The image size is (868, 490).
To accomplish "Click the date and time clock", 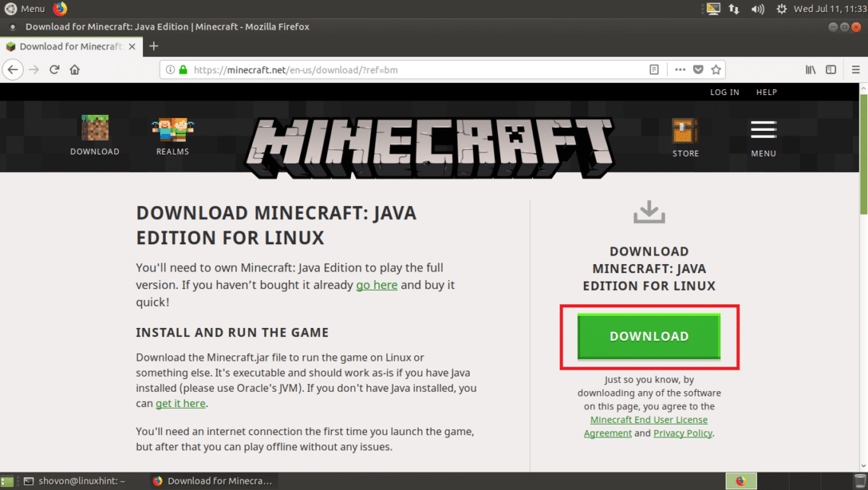I will 830,9.
